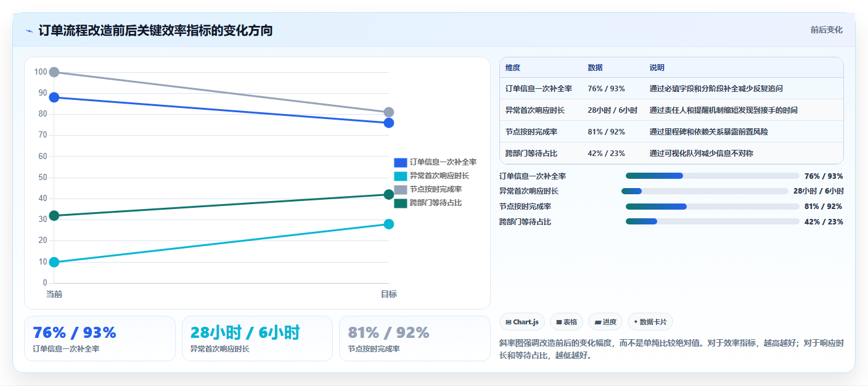The width and height of the screenshot is (868, 386).
Task: Click the 通过责任人和提醒机制缩短发现到接手的时间 description
Action: (724, 110)
